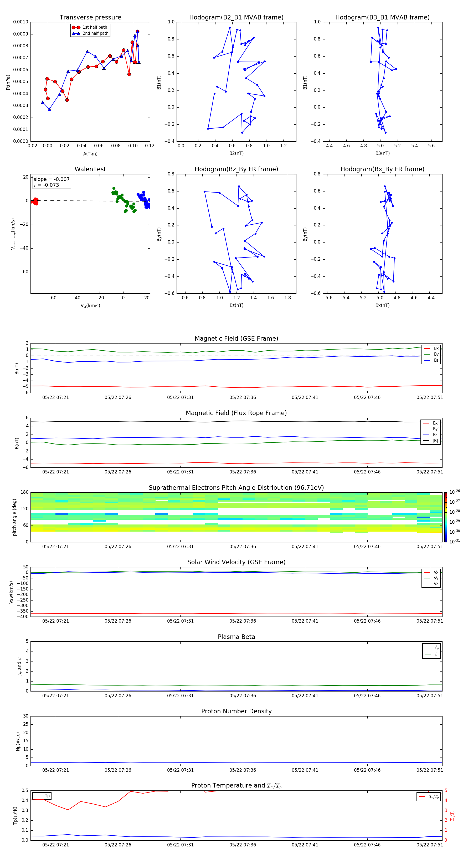Image resolution: width=473 pixels, height=868 pixels.
Task: Click the Solar Wind Velocity (GSE Frame) title
Action: tap(236, 562)
